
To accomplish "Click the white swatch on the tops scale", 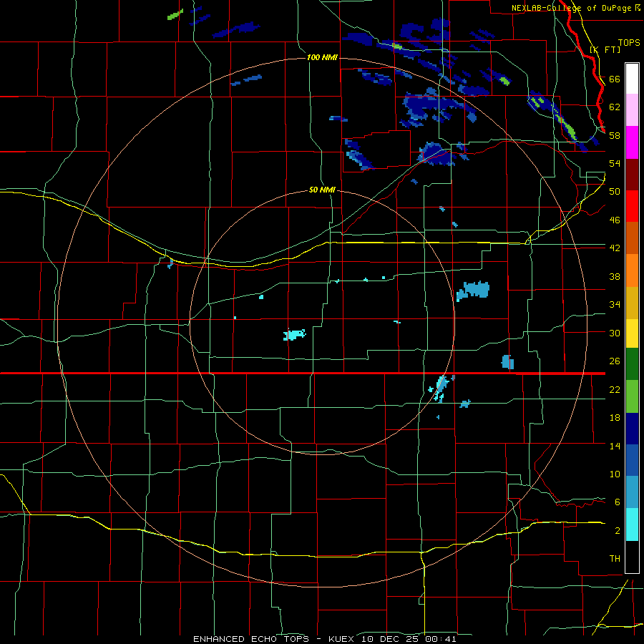I will pyautogui.click(x=632, y=79).
